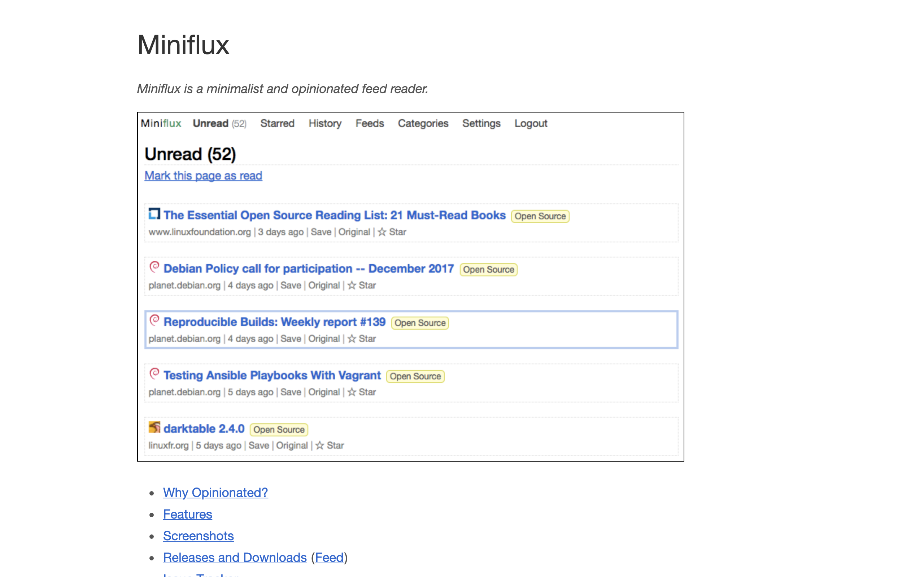Image resolution: width=924 pixels, height=577 pixels.
Task: Open the Debian Policy call for participation article
Action: [x=309, y=268]
